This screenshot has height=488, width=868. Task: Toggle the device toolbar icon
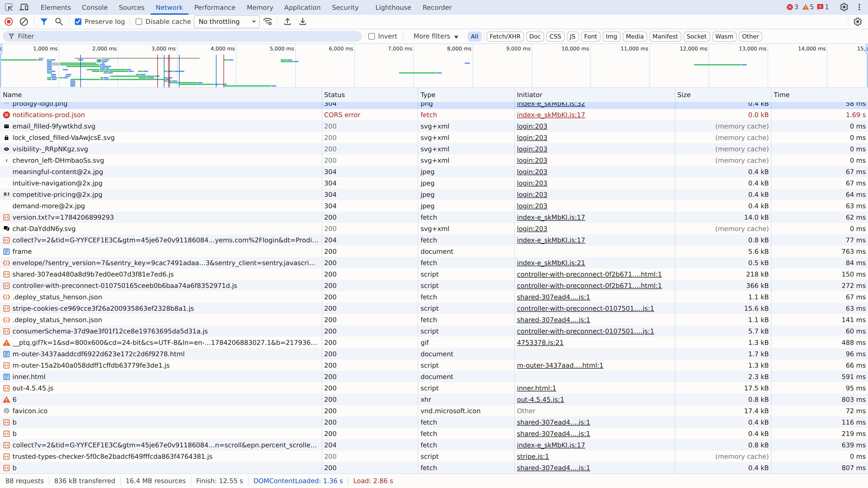(x=24, y=7)
